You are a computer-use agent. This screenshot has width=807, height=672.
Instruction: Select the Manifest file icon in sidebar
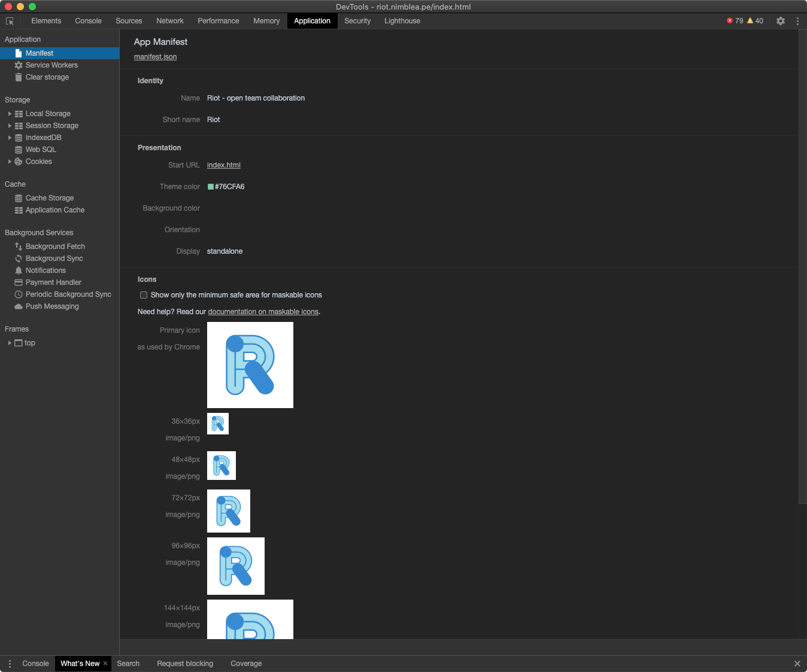(x=19, y=53)
